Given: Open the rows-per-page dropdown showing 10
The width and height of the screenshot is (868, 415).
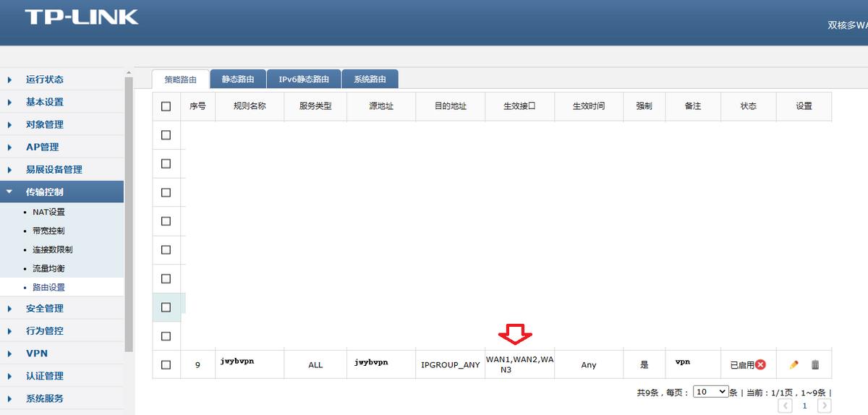Looking at the screenshot, I should pos(710,391).
